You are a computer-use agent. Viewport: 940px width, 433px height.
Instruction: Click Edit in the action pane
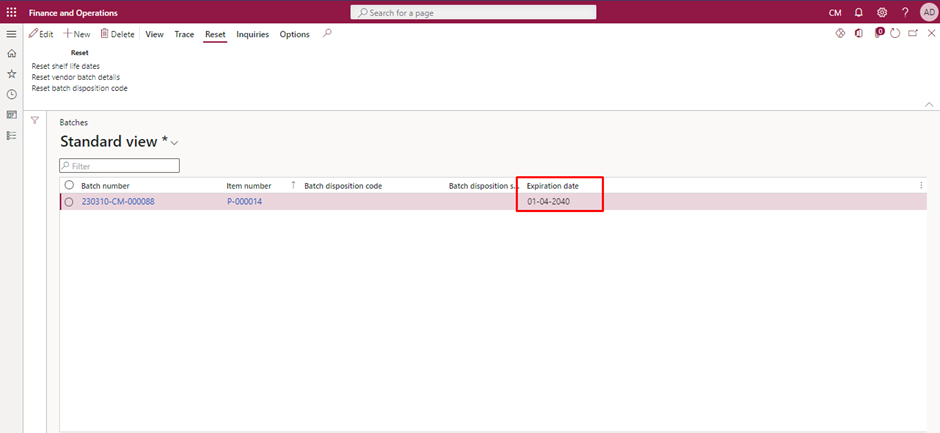coord(41,34)
